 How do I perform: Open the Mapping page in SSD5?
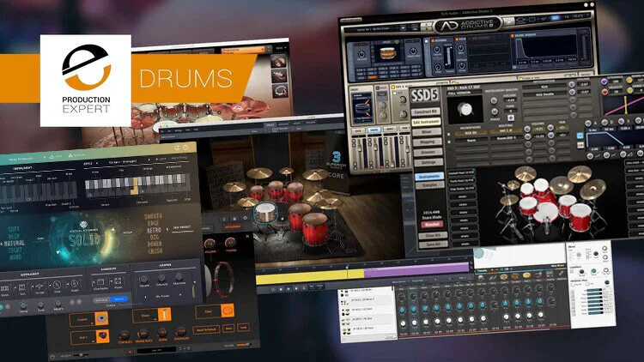427,142
